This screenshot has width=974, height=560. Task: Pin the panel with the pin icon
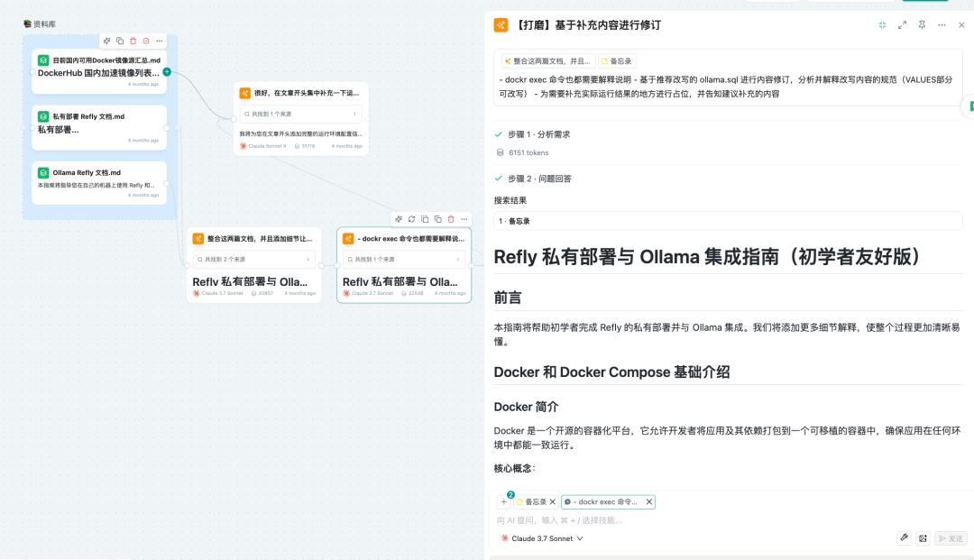[922, 25]
